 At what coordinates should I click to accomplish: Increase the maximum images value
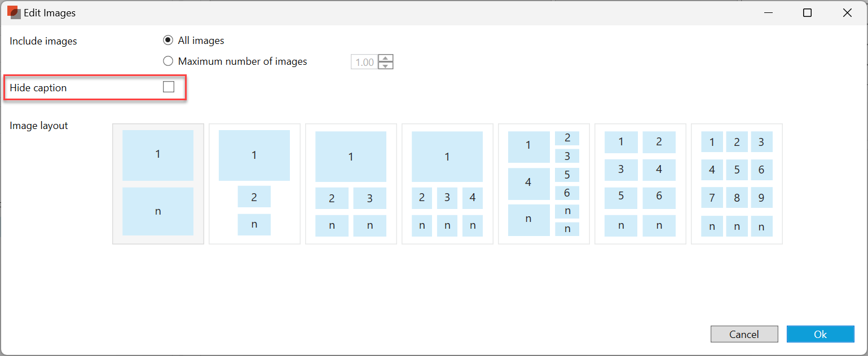386,58
